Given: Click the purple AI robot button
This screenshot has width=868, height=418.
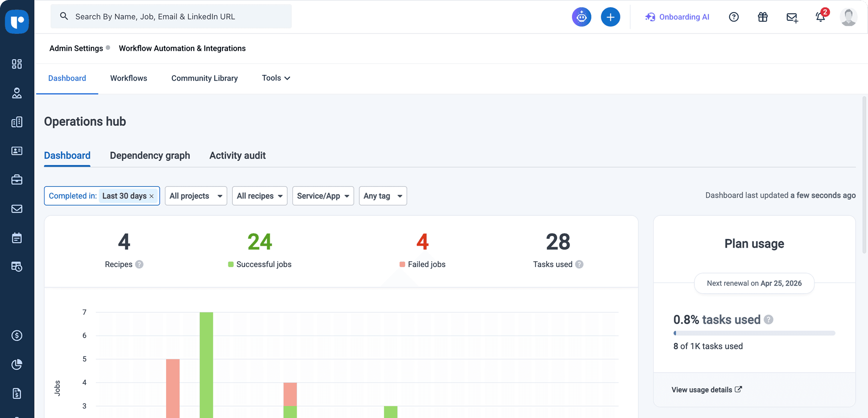Looking at the screenshot, I should pyautogui.click(x=581, y=17).
